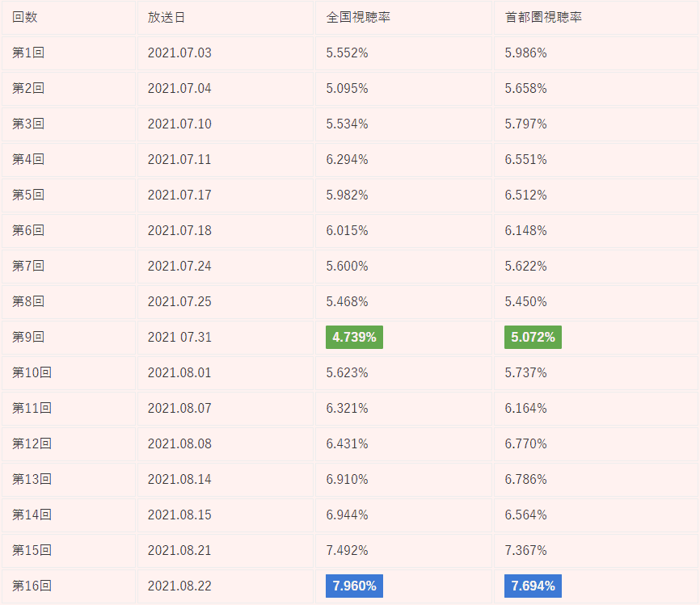Viewport: 700px width, 605px height.
Task: Select the 2021.08.01 broadcast date
Action: point(179,372)
